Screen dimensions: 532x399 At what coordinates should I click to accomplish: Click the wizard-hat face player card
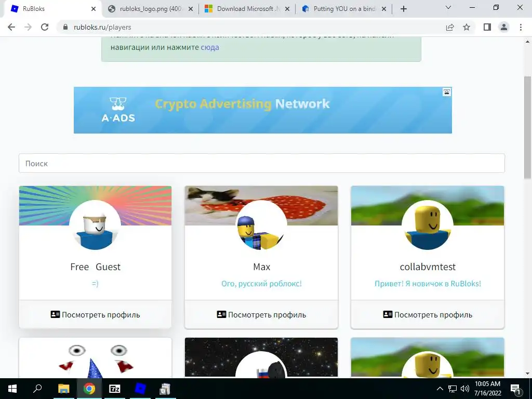(96, 357)
